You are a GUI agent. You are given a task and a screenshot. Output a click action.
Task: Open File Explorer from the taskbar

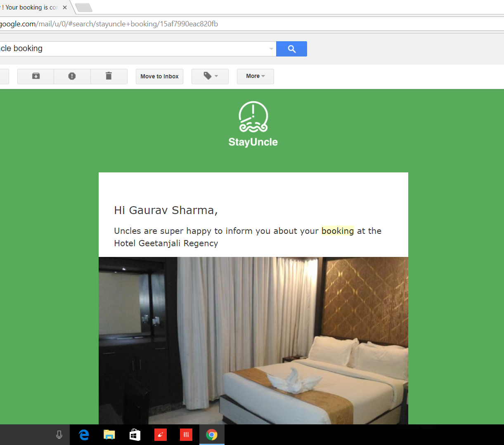pyautogui.click(x=109, y=435)
